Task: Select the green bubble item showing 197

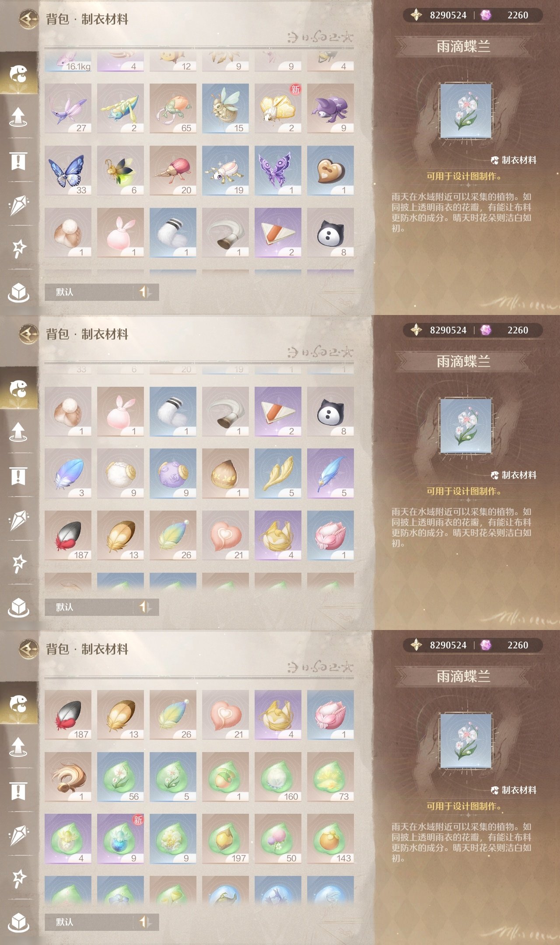Action: click(225, 839)
